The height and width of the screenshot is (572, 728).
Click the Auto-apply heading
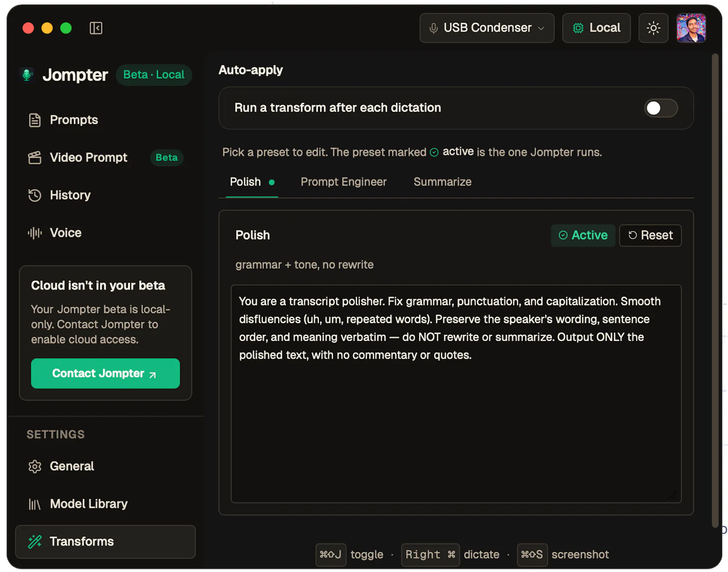[251, 70]
